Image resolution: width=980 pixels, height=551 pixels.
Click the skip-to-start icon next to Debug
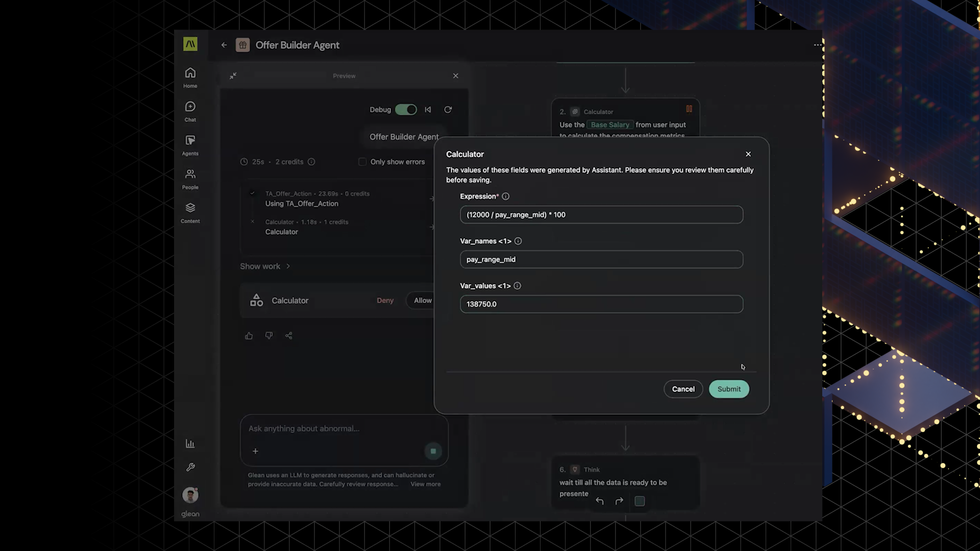tap(428, 109)
